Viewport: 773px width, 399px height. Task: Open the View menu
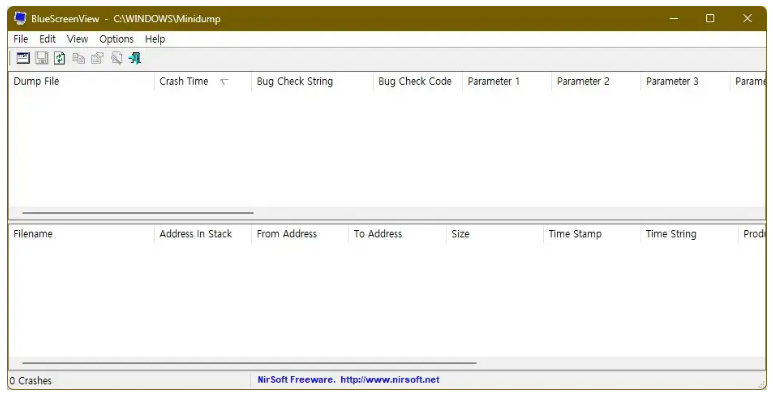pyautogui.click(x=77, y=39)
